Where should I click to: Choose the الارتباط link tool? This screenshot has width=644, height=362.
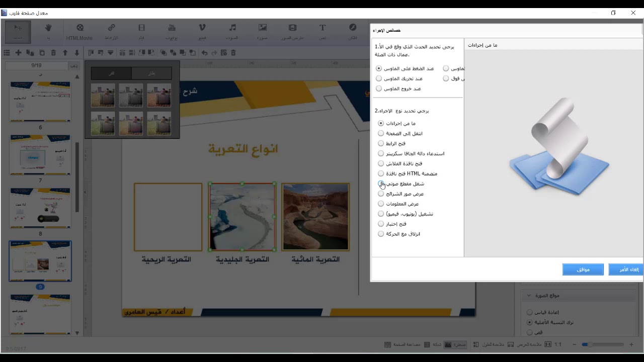(111, 32)
